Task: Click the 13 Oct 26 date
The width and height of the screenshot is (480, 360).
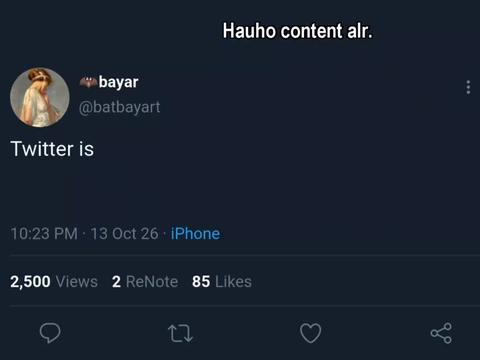Action: (x=124, y=234)
